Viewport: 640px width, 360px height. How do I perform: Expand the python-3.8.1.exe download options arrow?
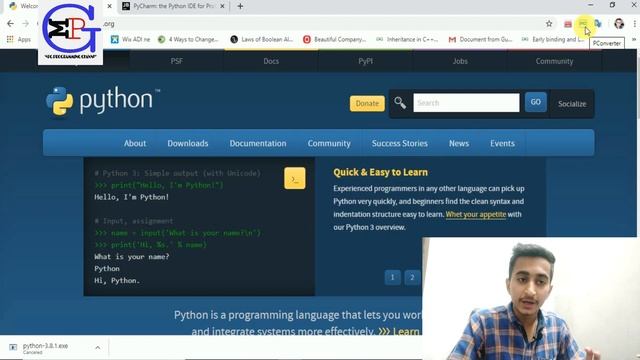(98, 348)
